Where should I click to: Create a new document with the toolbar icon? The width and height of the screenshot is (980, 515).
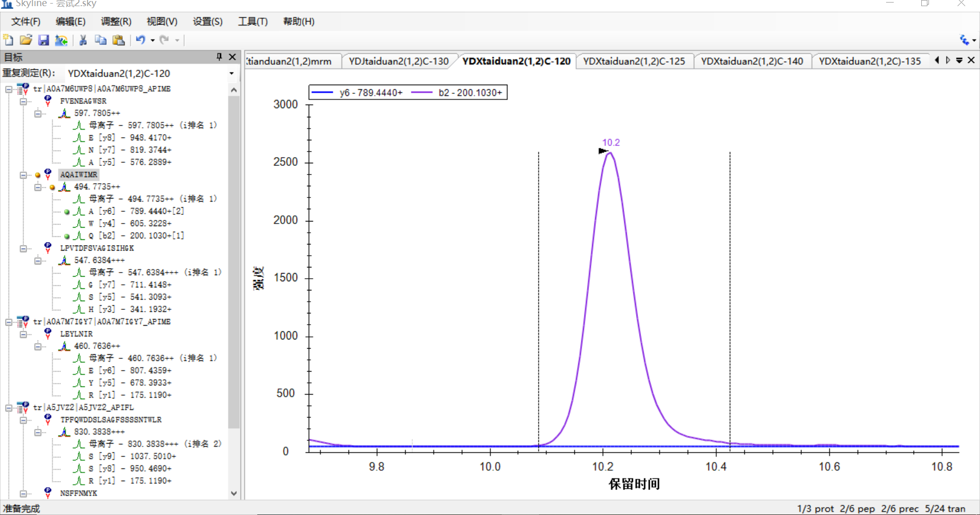(8, 40)
